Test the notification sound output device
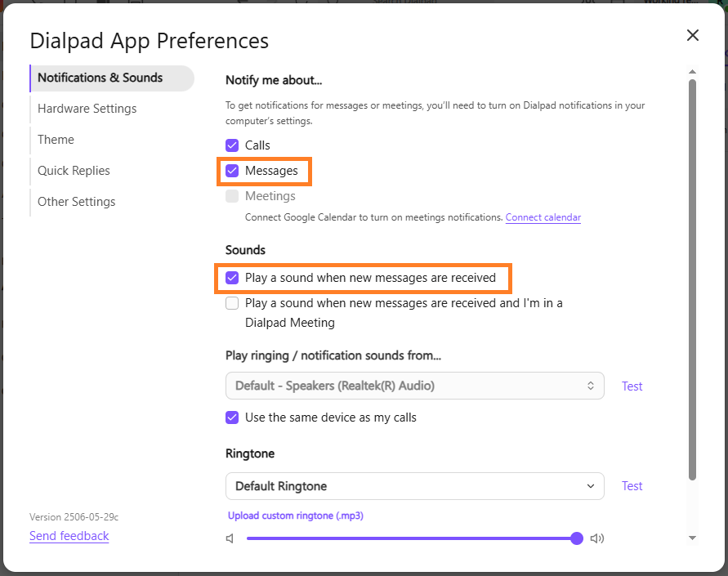728x576 pixels. pos(632,386)
